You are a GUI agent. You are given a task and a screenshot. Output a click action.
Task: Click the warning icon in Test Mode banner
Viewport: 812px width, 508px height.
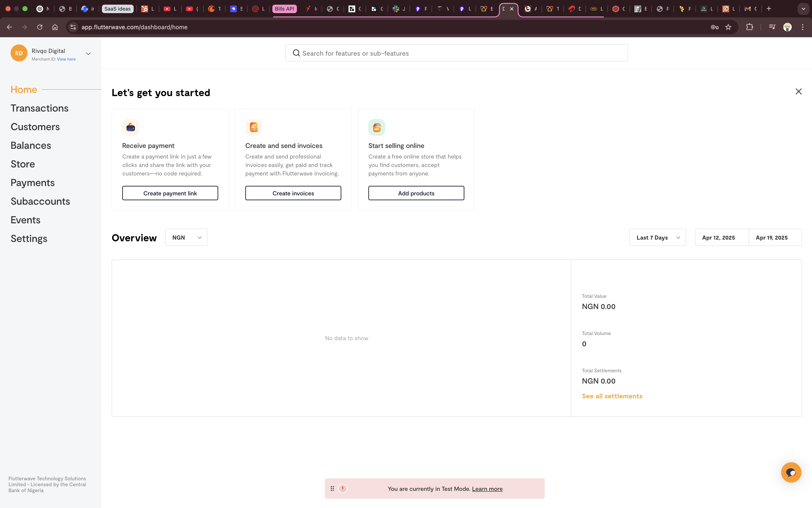click(343, 489)
